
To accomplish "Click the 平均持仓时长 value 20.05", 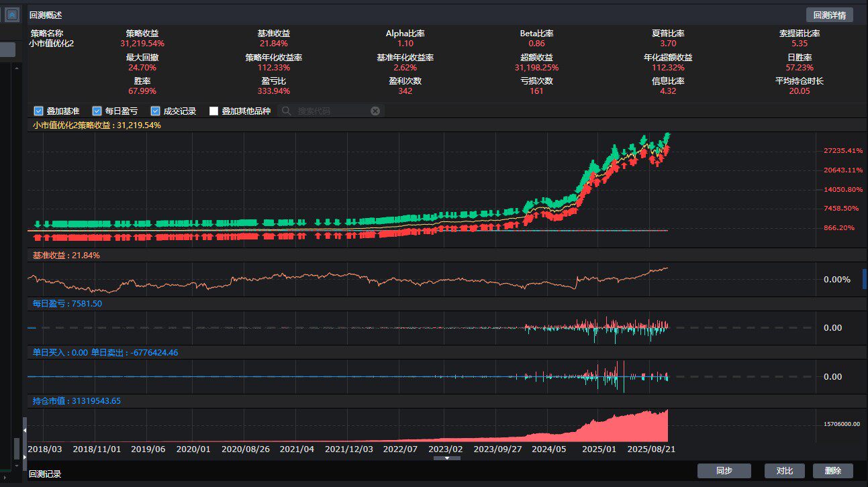I will click(x=800, y=91).
